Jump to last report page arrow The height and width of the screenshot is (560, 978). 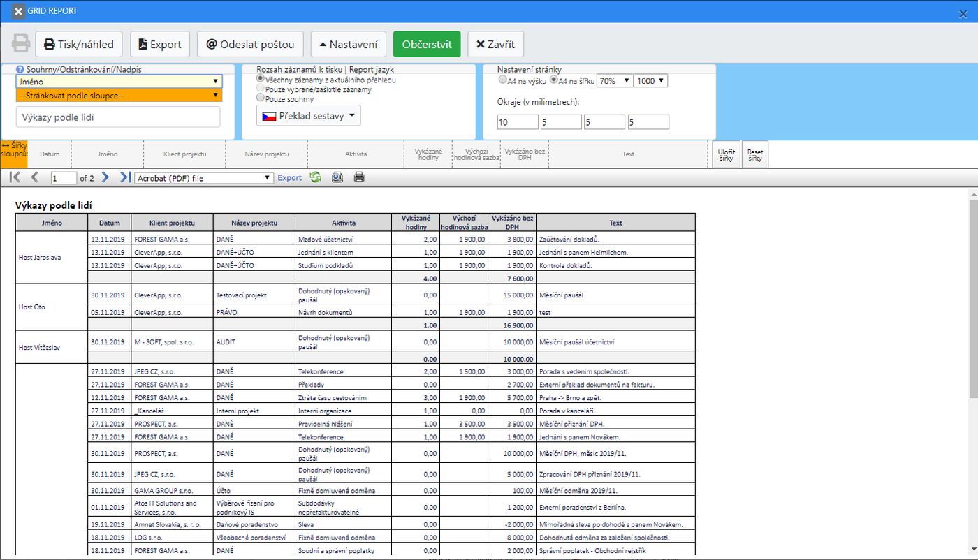(125, 177)
